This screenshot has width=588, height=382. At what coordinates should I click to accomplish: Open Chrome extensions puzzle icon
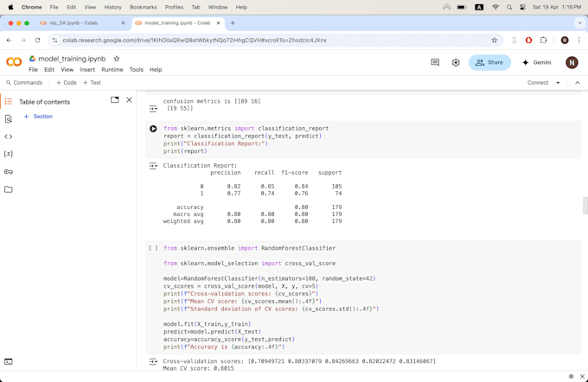[x=543, y=40]
